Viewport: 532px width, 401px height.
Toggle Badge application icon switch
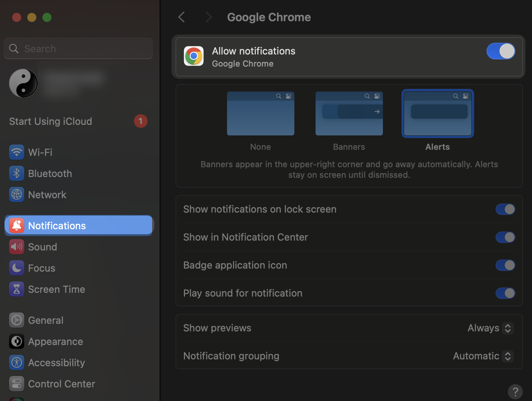point(506,265)
